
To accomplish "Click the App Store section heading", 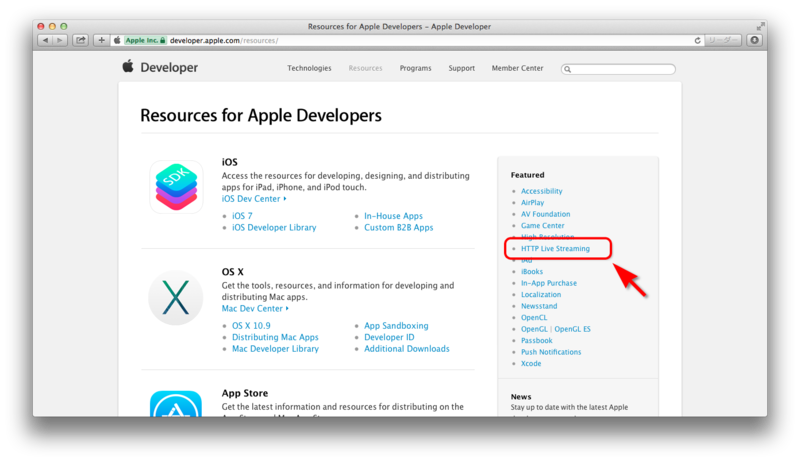I will pyautogui.click(x=245, y=393).
